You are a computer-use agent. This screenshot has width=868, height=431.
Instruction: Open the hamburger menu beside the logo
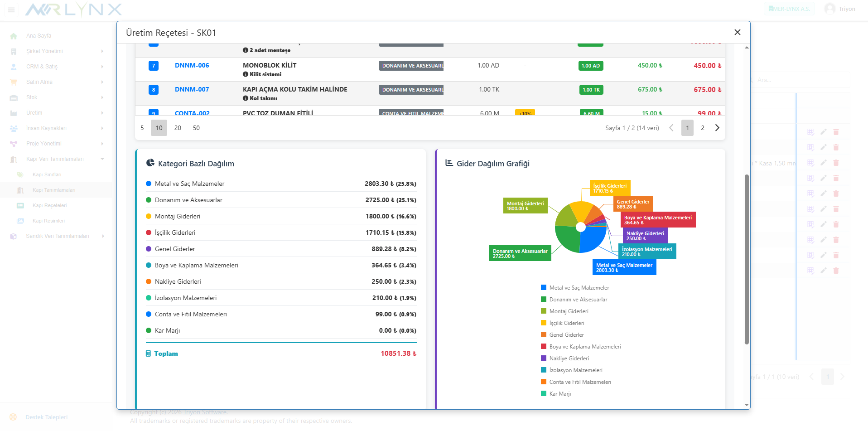point(11,10)
